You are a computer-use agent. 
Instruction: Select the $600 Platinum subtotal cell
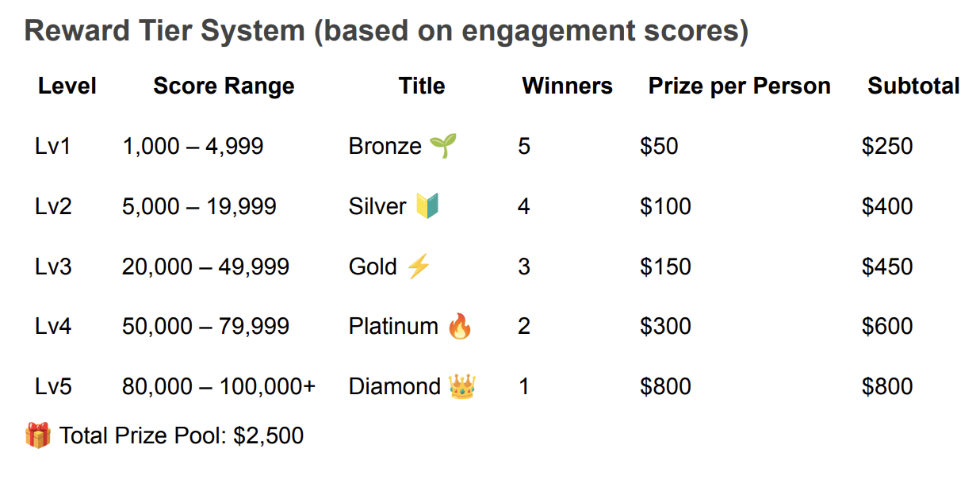(887, 326)
